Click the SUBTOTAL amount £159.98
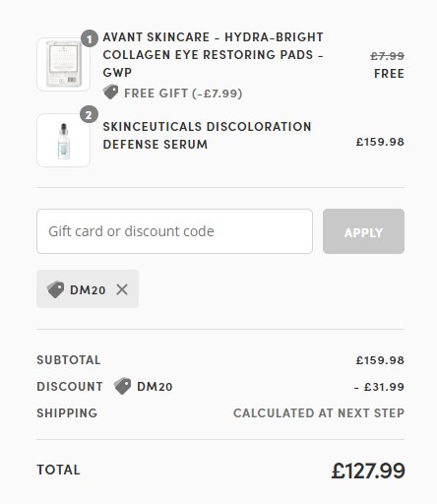Screen dimensions: 437x504 point(380,360)
